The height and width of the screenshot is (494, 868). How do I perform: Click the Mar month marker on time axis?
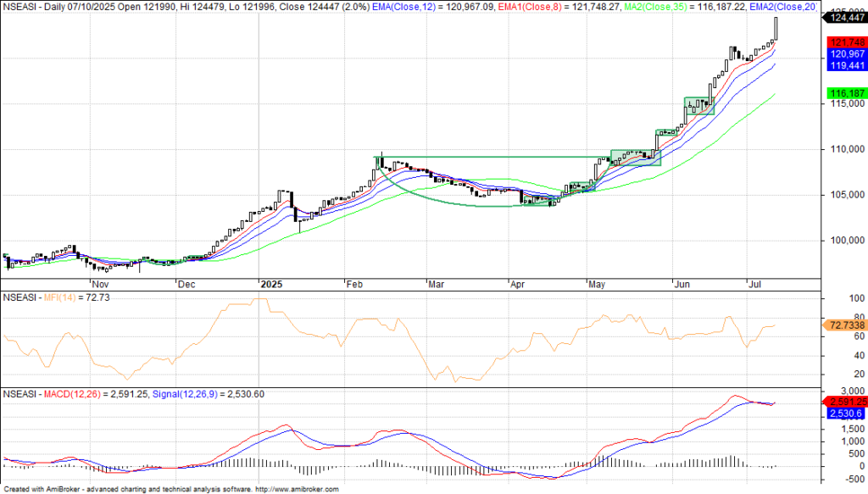pos(435,284)
